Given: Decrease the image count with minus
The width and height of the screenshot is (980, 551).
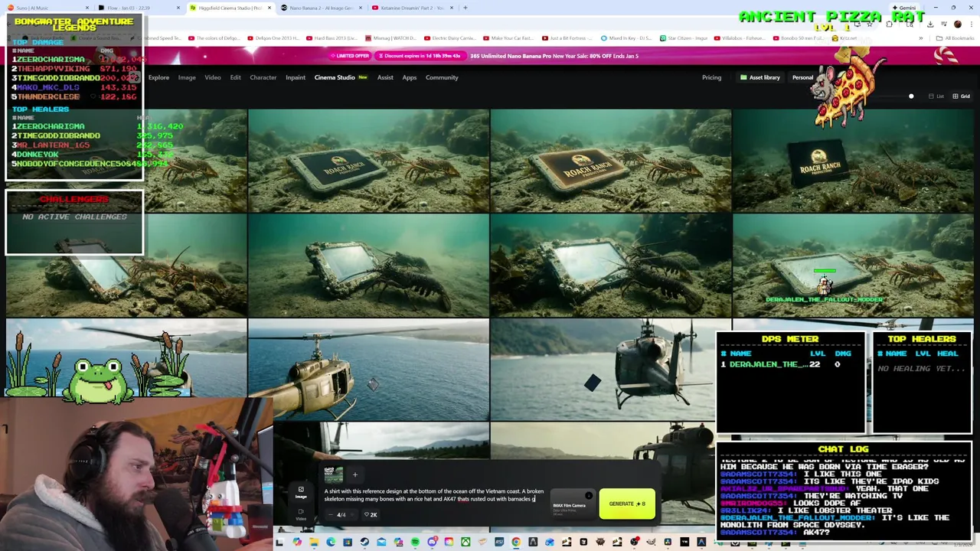Looking at the screenshot, I should pyautogui.click(x=331, y=515).
